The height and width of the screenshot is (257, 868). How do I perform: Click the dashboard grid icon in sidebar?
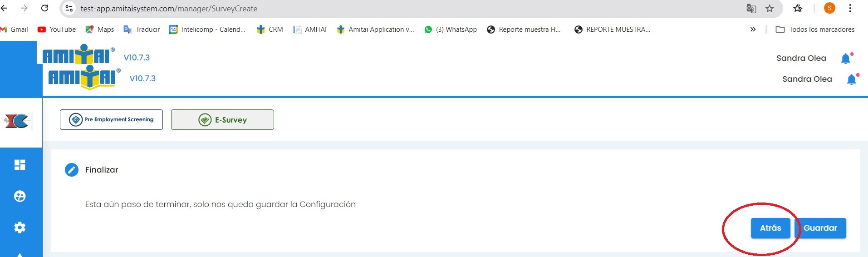tap(20, 165)
